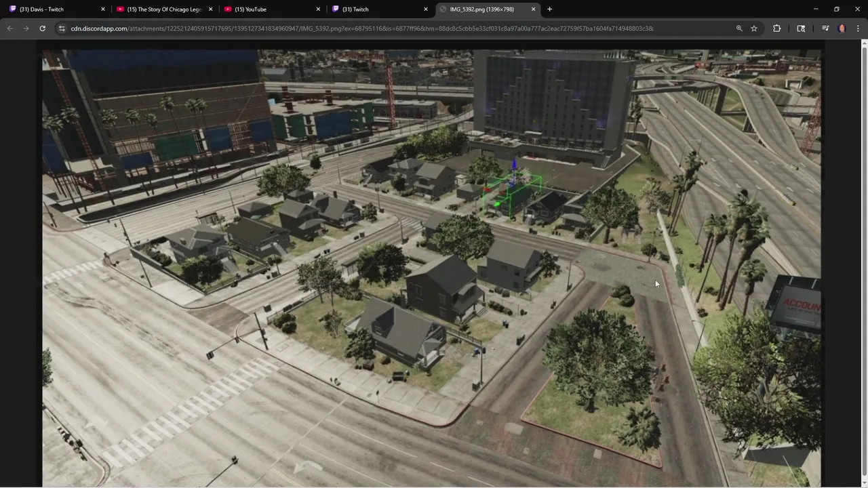Viewport: 868px width, 488px height.
Task: View site information icon in address bar
Action: 62,28
